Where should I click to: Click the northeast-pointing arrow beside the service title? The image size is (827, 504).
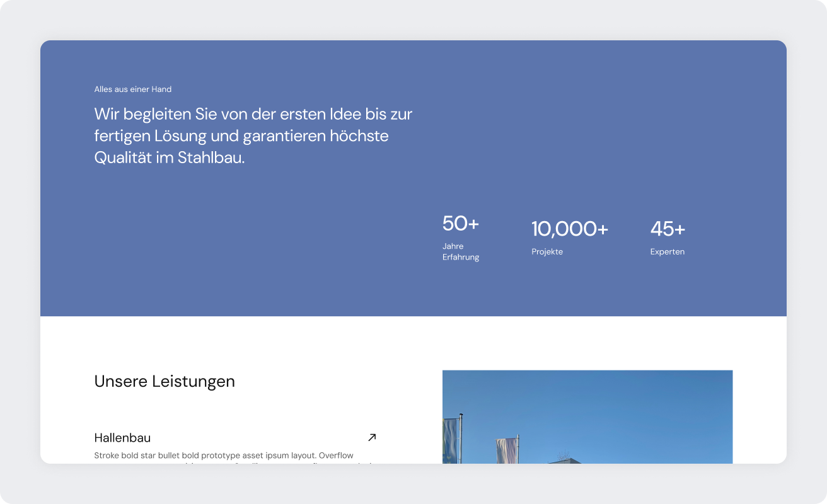tap(371, 437)
